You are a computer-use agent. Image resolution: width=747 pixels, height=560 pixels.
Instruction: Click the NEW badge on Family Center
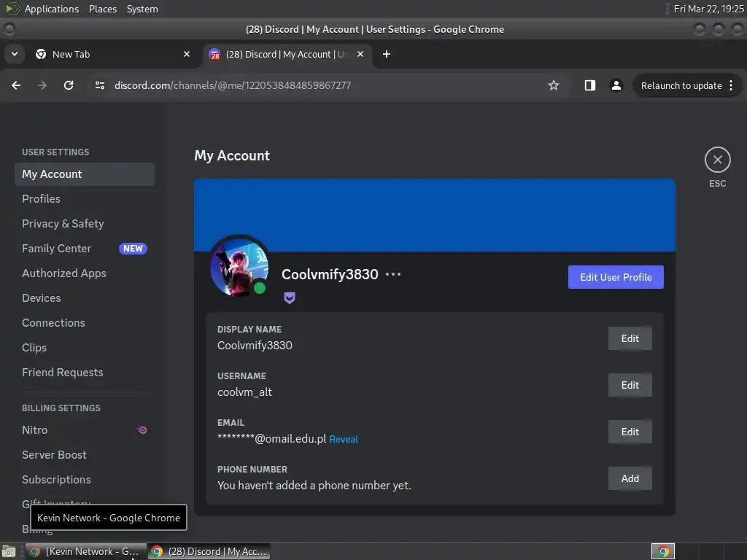tap(133, 249)
